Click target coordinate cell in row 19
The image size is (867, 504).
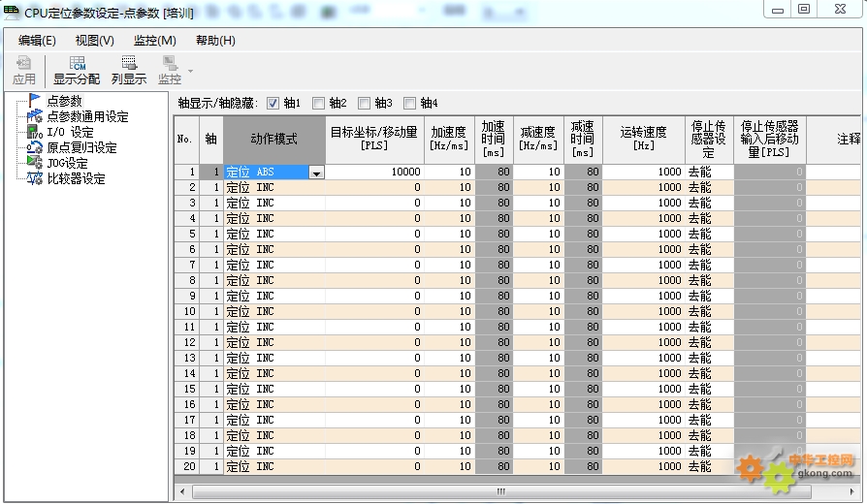click(374, 451)
